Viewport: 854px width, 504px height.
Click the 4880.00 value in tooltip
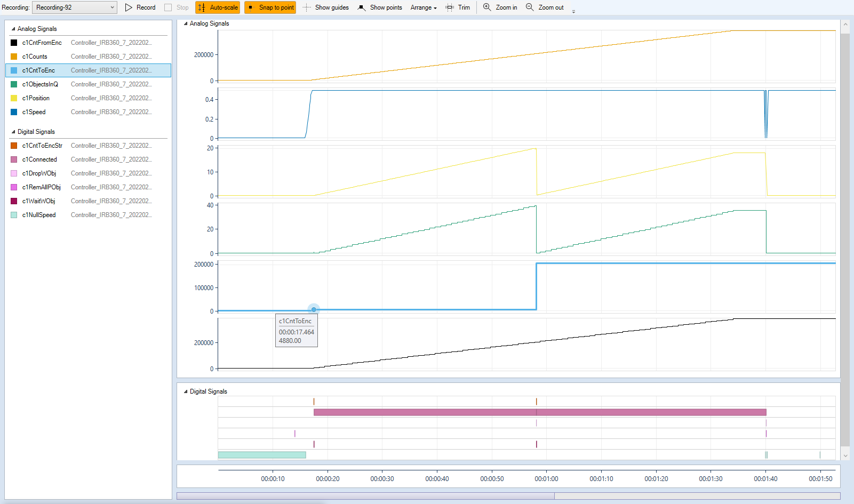pos(290,341)
